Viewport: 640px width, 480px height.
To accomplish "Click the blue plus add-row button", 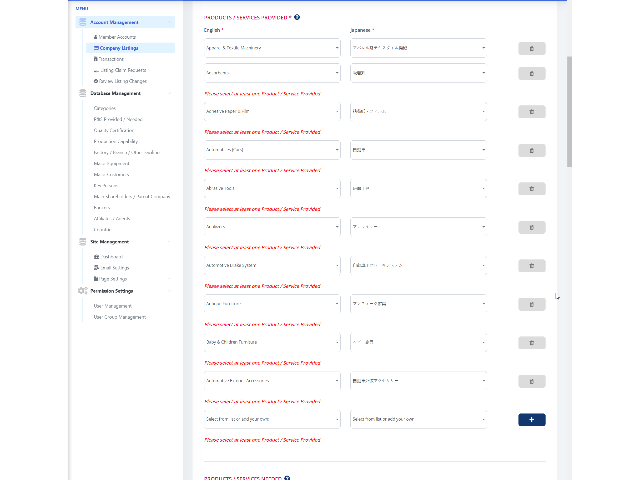I will pos(531,419).
